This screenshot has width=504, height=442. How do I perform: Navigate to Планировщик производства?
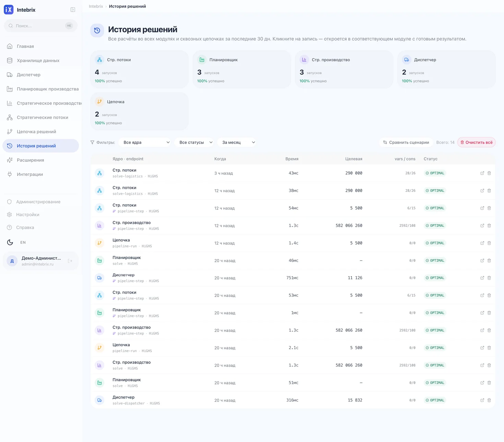tap(40, 89)
